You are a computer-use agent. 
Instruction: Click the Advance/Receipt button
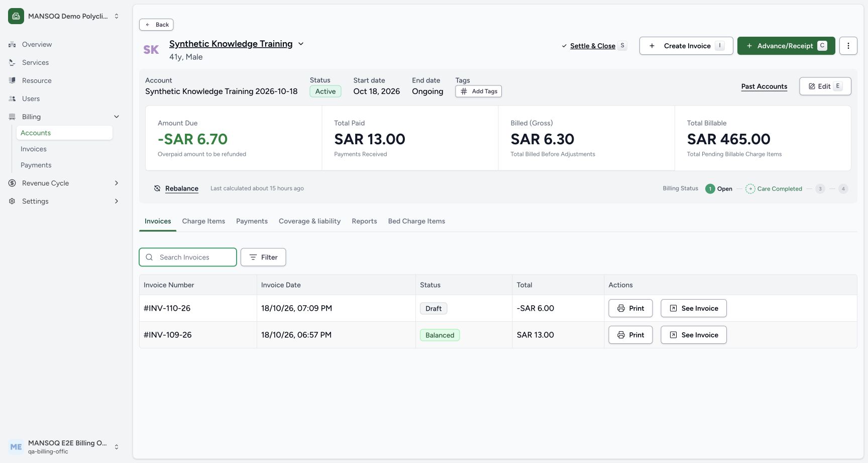(786, 46)
